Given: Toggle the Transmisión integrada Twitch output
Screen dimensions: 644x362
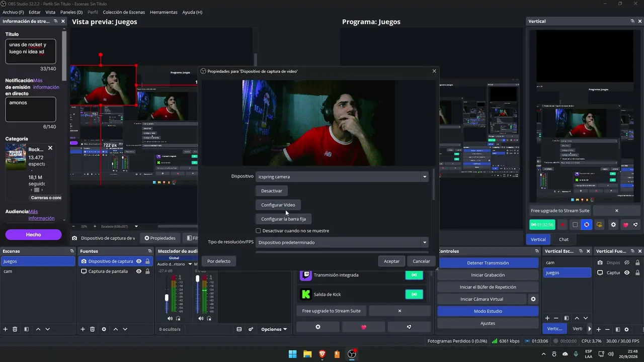Looking at the screenshot, I should pyautogui.click(x=414, y=275).
